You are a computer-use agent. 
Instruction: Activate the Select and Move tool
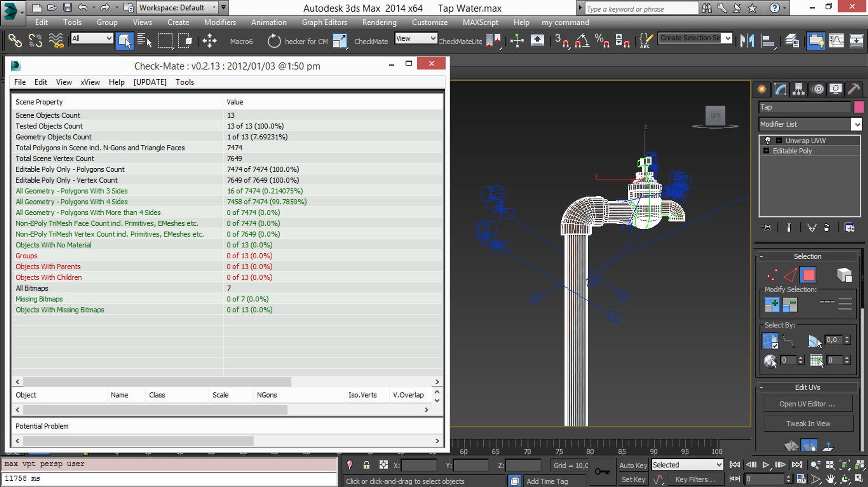[209, 41]
